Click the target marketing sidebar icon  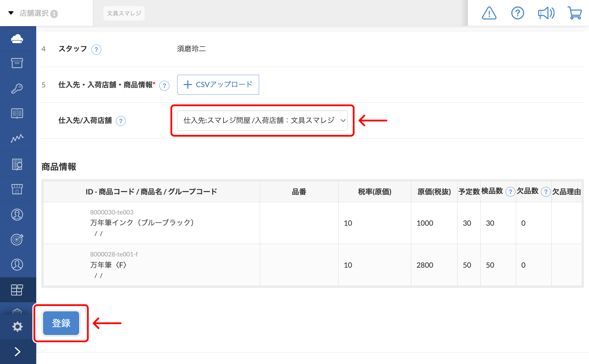point(17,239)
